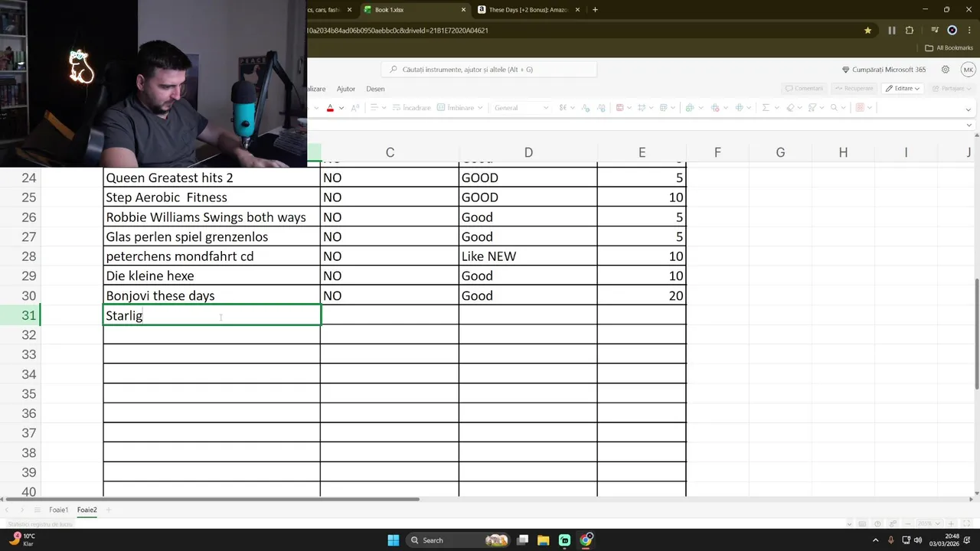This screenshot has height=551, width=980.
Task: Click the Încadrare wrap text button
Action: coord(412,108)
